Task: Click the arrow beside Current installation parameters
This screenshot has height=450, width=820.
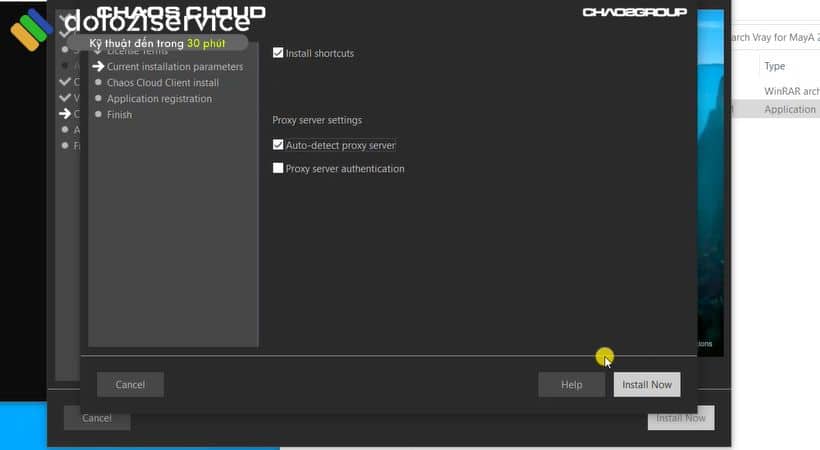Action: (97, 66)
